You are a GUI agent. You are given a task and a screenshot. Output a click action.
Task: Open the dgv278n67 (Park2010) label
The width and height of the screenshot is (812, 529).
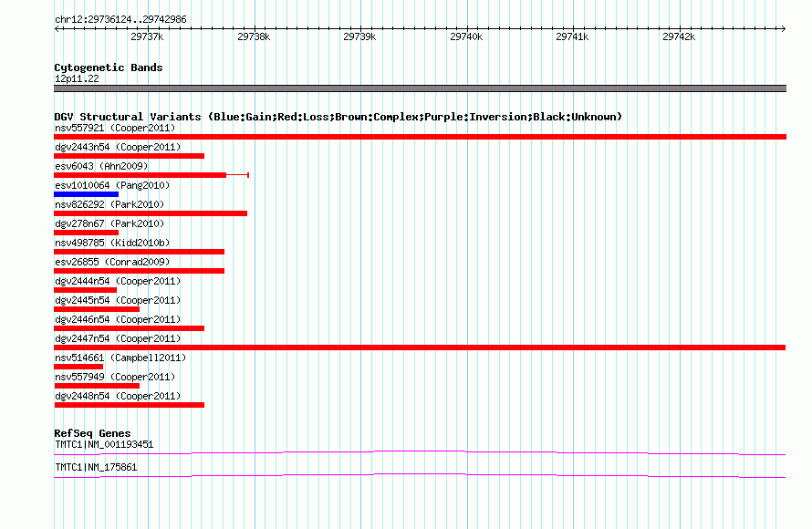(109, 223)
